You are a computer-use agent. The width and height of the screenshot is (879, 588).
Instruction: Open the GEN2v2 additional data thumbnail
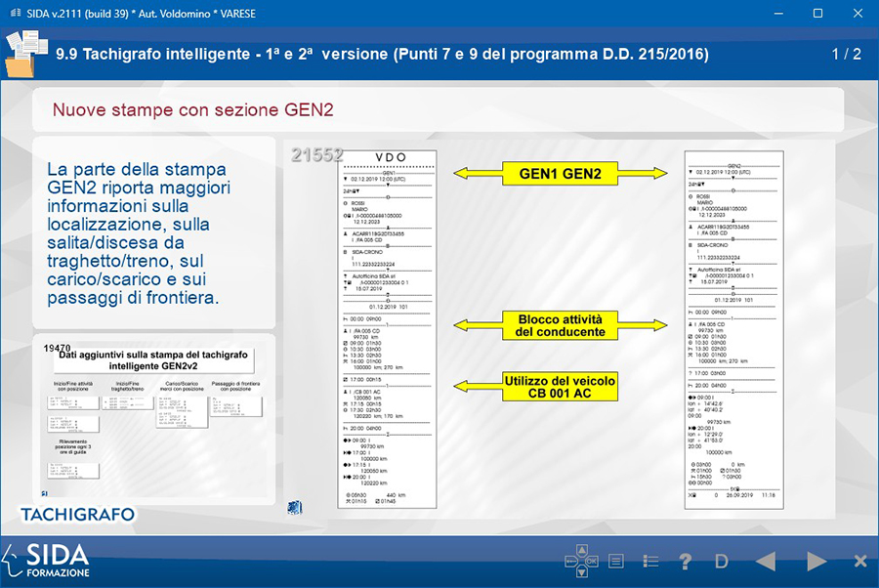tap(153, 420)
